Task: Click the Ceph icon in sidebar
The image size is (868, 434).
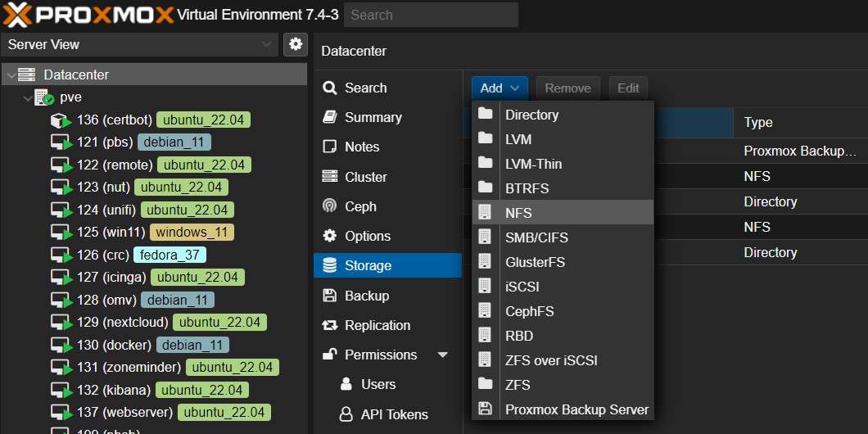Action: click(x=330, y=206)
